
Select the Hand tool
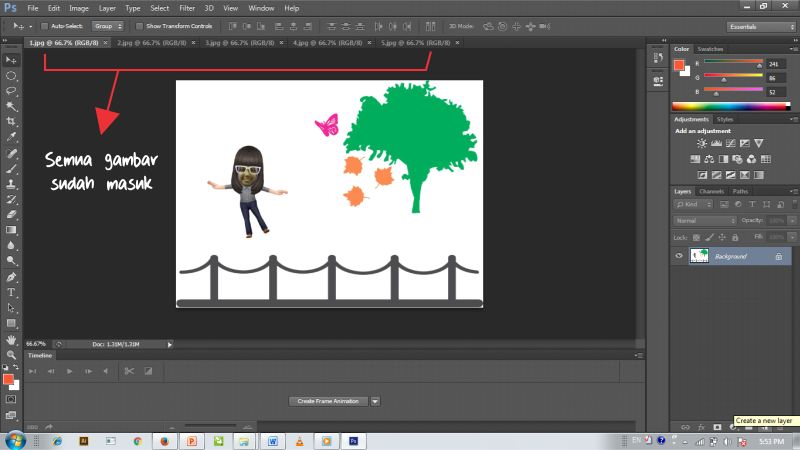11,340
